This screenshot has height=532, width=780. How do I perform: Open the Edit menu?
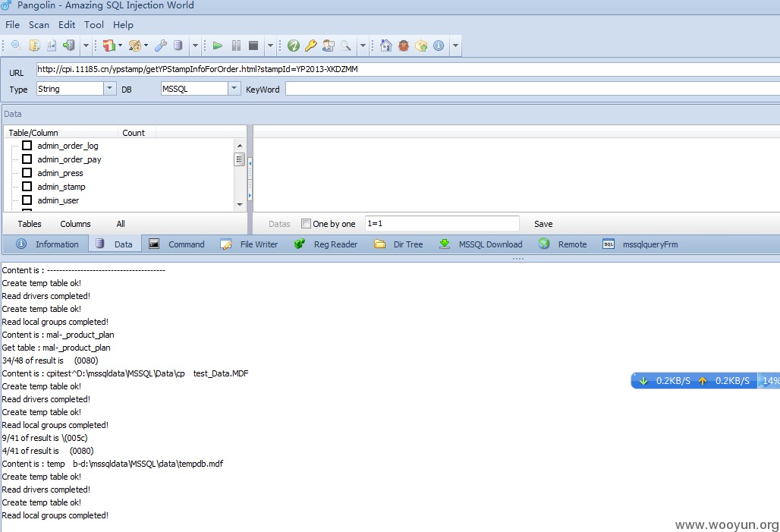[x=67, y=25]
